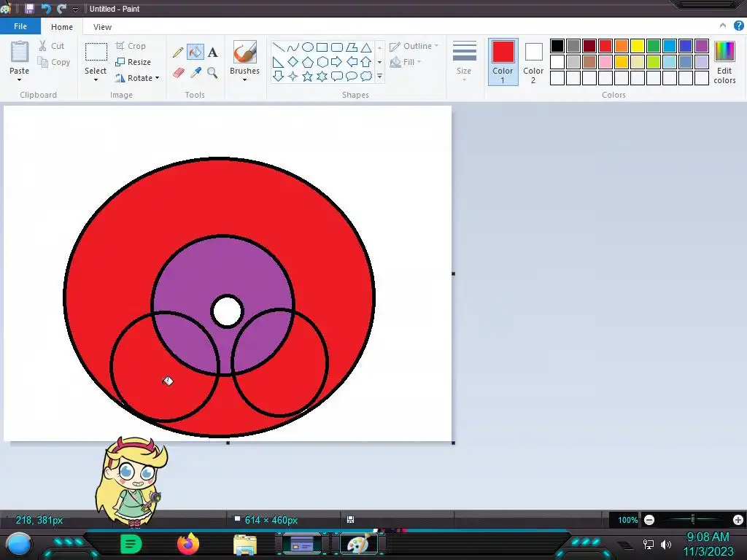Choose the Down arrow shape
This screenshot has width=747, height=560.
tap(278, 76)
